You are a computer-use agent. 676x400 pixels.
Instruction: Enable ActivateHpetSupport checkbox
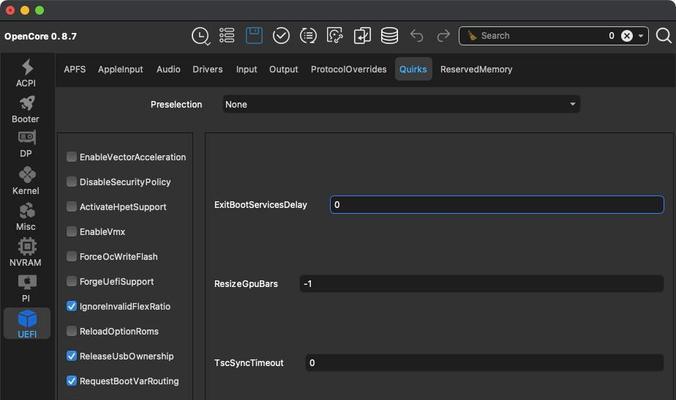[72, 206]
